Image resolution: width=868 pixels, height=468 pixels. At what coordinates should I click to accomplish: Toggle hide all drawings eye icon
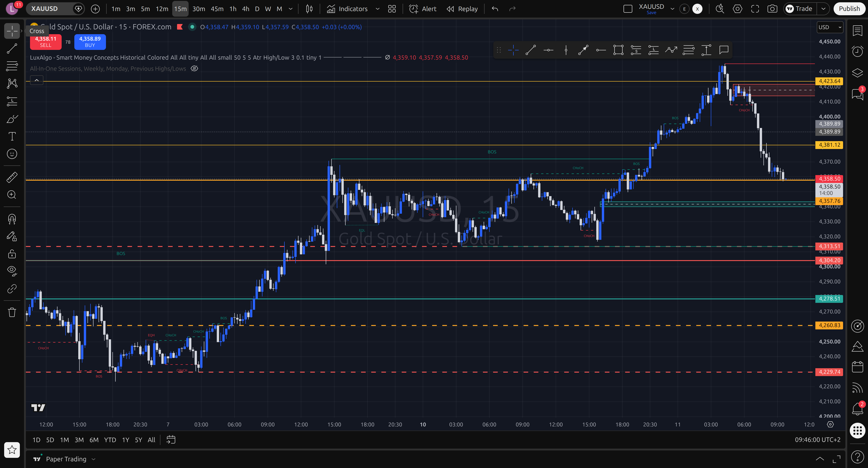12,271
